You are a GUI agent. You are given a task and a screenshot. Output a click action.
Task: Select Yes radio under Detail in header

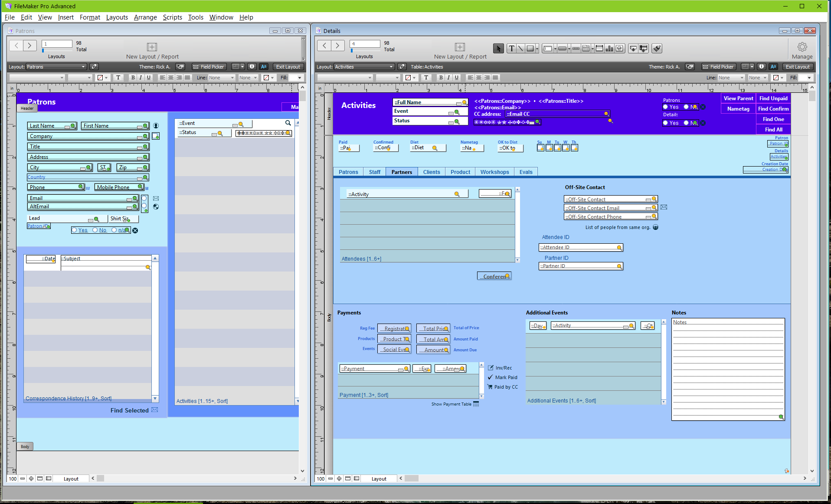(665, 123)
